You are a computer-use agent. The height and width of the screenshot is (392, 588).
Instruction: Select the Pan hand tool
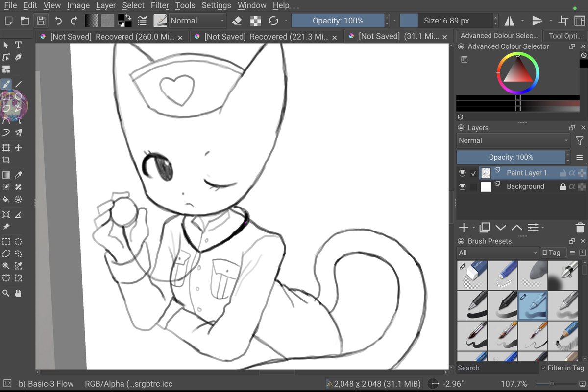(x=18, y=293)
